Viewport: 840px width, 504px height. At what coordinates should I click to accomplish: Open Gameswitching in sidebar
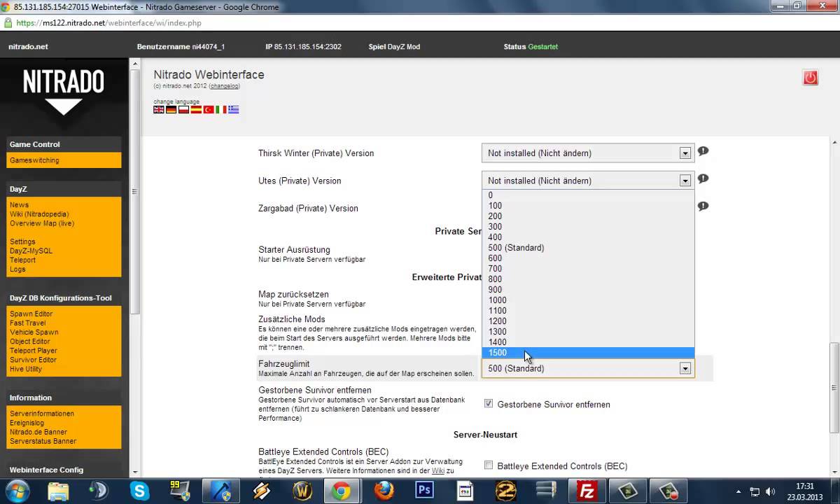[x=34, y=160]
